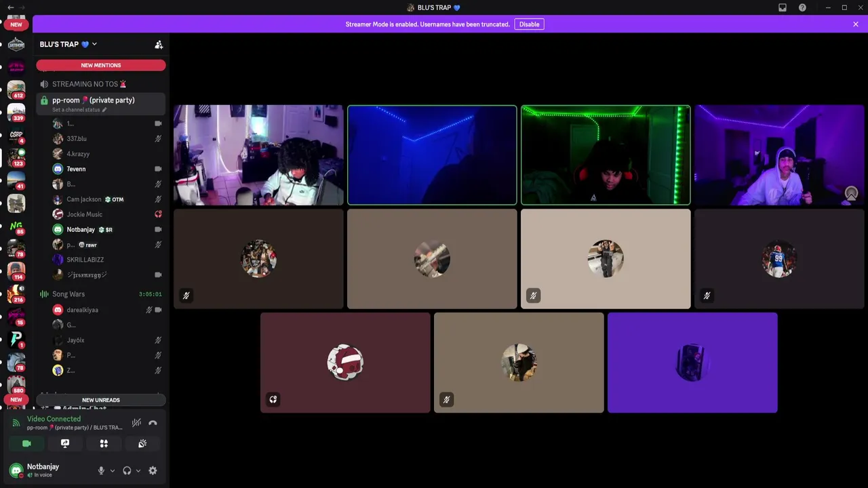Open the STREAMING NO TOS voice channel

click(x=100, y=84)
